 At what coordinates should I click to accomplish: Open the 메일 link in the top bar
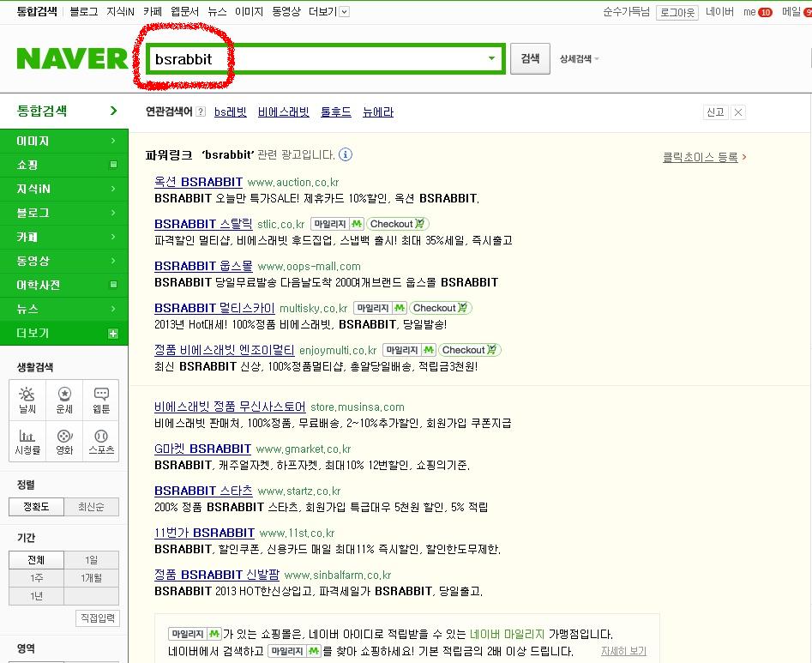point(791,11)
